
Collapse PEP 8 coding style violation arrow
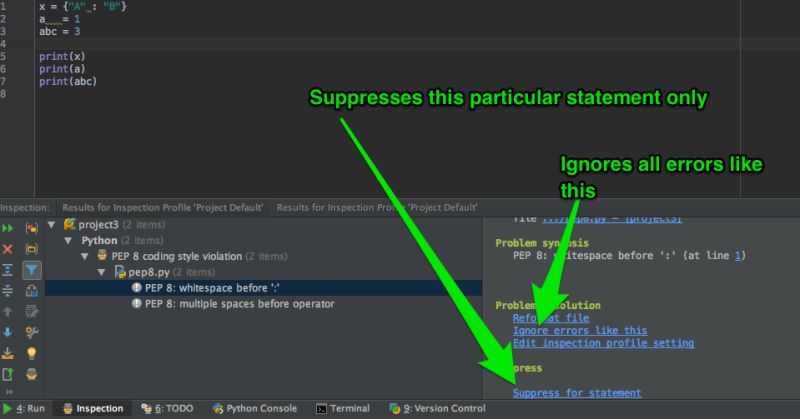(x=85, y=256)
